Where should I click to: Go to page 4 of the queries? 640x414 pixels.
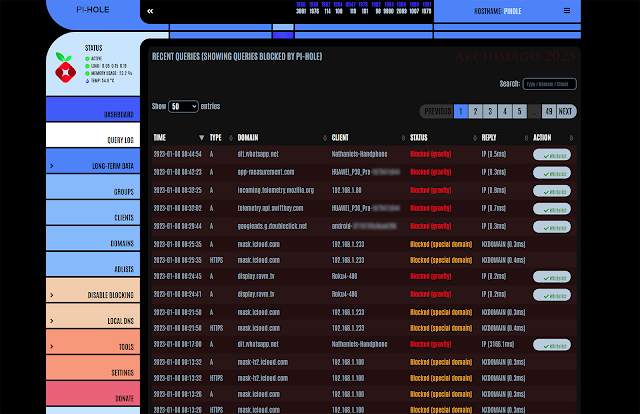(505, 111)
